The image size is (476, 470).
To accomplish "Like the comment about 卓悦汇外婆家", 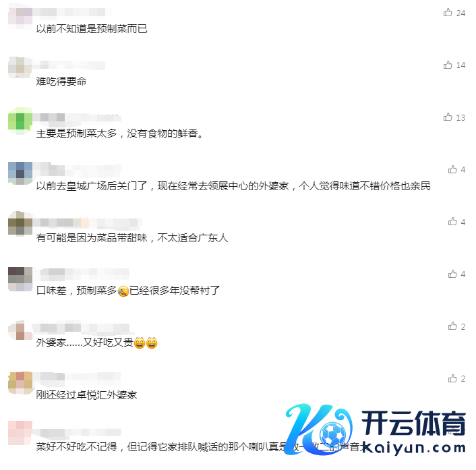I will click(x=452, y=378).
